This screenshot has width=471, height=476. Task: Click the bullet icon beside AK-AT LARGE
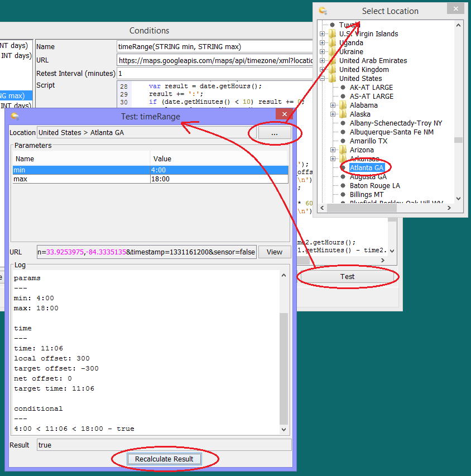tap(343, 88)
